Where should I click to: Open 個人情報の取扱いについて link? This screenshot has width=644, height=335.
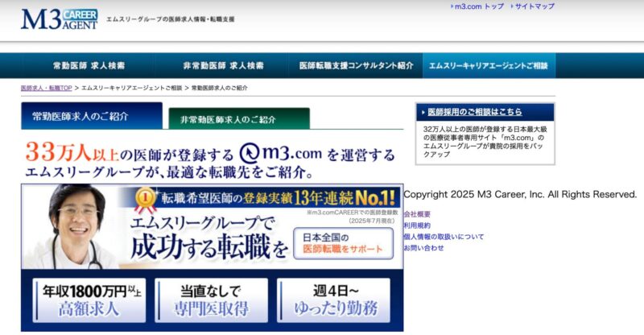(x=444, y=237)
